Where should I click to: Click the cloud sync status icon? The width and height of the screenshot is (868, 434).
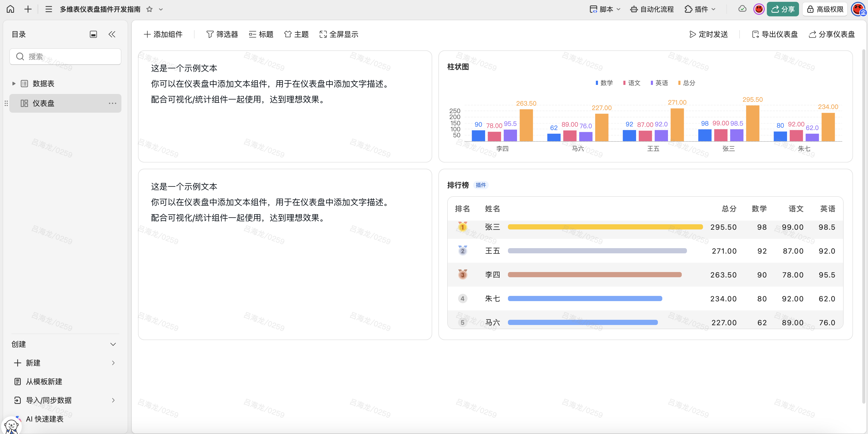(742, 9)
